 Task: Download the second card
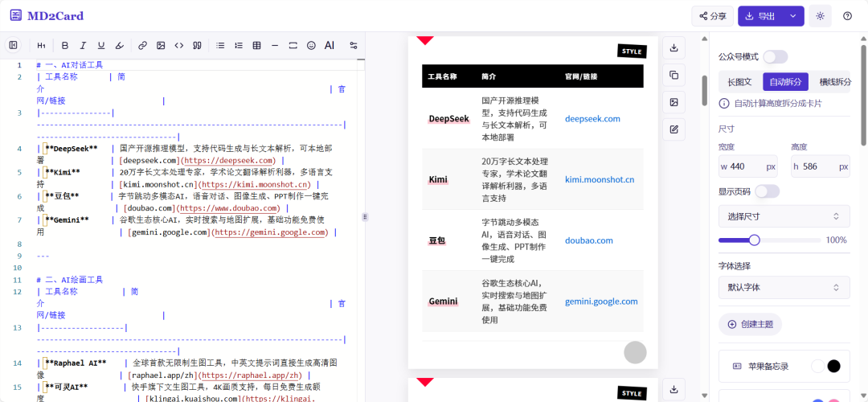pyautogui.click(x=674, y=389)
